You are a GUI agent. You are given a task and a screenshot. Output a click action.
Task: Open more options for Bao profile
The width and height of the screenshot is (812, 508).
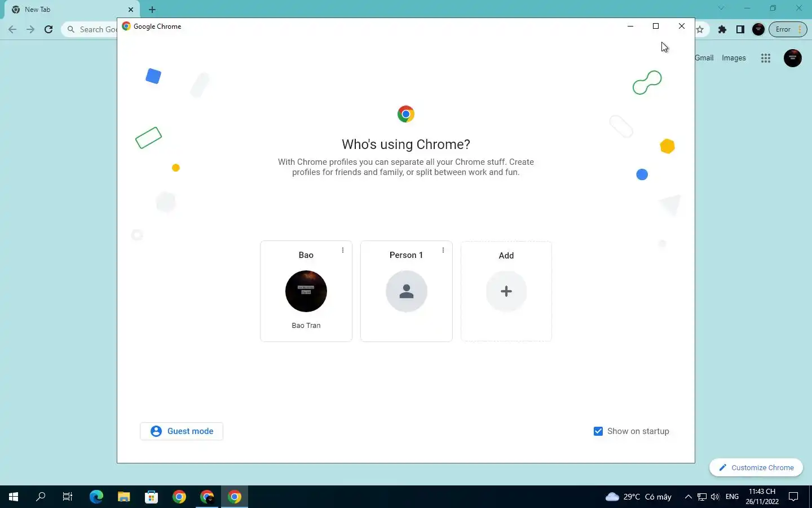(x=343, y=250)
